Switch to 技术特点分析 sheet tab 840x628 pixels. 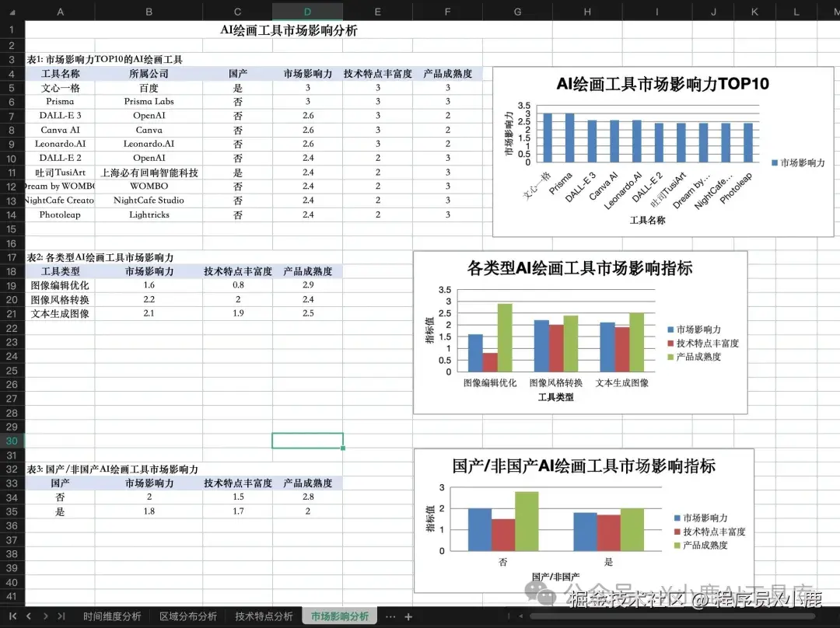pos(264,616)
